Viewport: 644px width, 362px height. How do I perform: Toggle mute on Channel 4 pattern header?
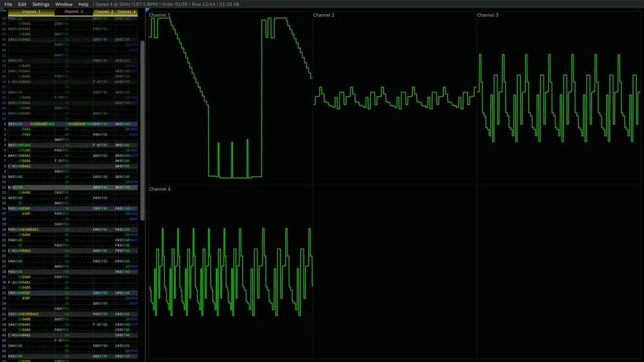[126, 12]
